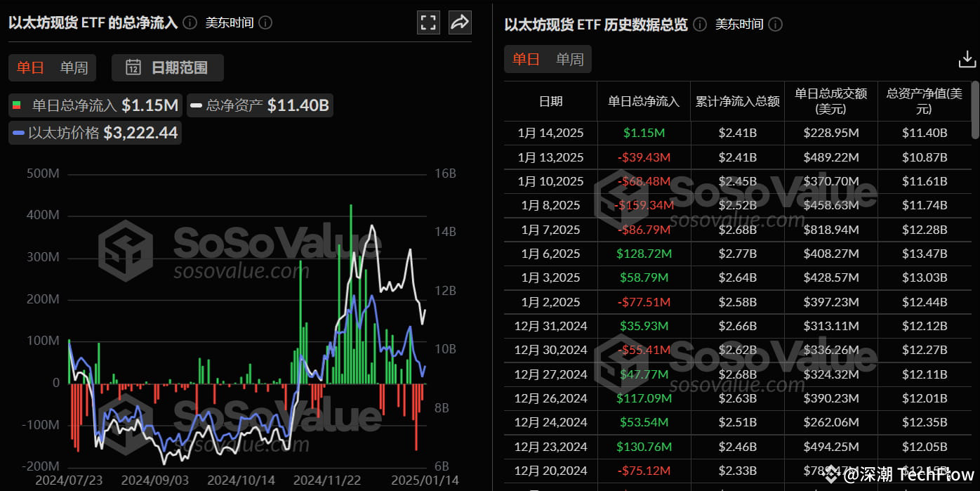The height and width of the screenshot is (491, 980).
Task: Click the info icon next to 历史数据总览 title
Action: pos(698,24)
